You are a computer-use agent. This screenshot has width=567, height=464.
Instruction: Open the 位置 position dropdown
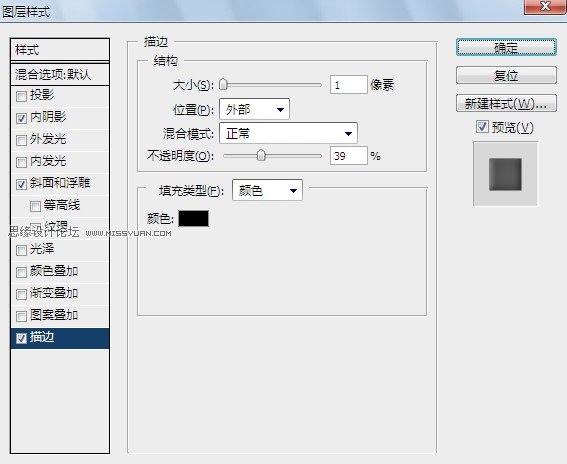coord(254,109)
